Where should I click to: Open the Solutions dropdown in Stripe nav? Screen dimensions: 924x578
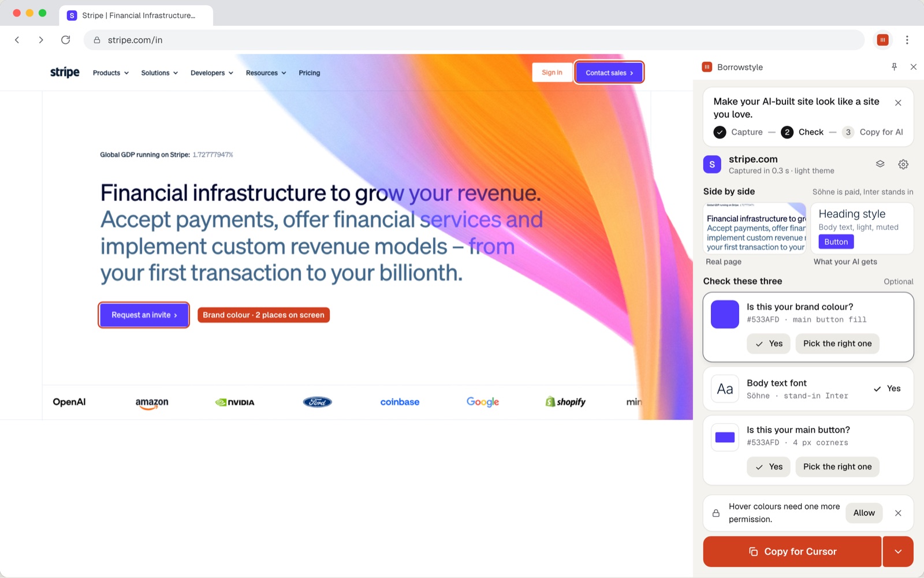tap(159, 73)
